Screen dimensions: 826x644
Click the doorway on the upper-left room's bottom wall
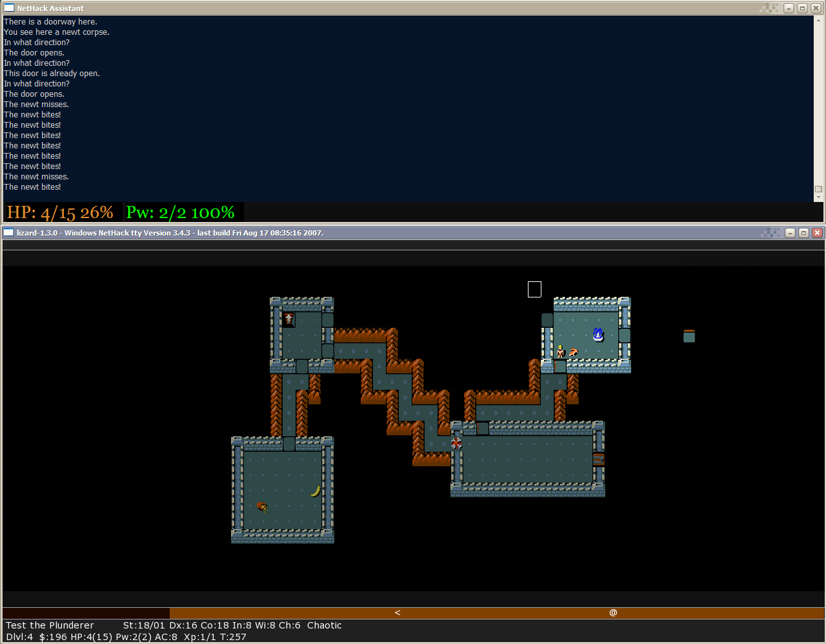click(302, 367)
